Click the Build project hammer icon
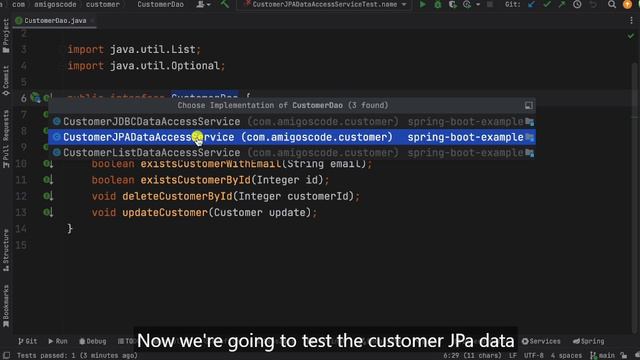The width and height of the screenshot is (640, 360). [224, 4]
